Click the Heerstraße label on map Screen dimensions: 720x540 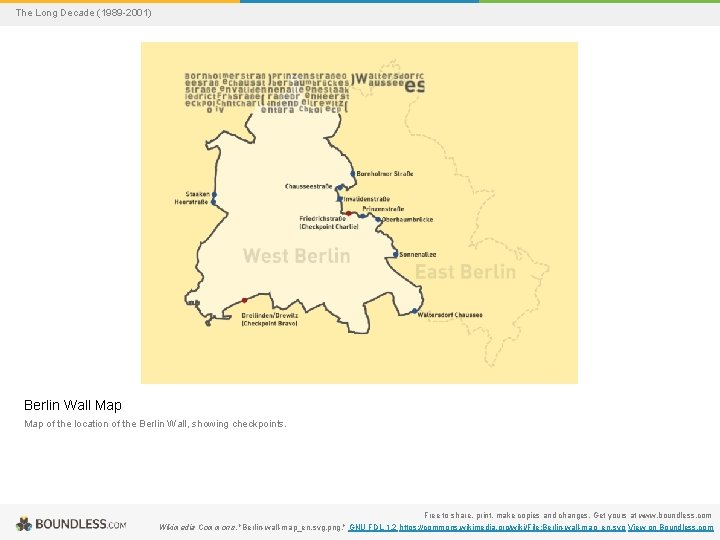191,202
